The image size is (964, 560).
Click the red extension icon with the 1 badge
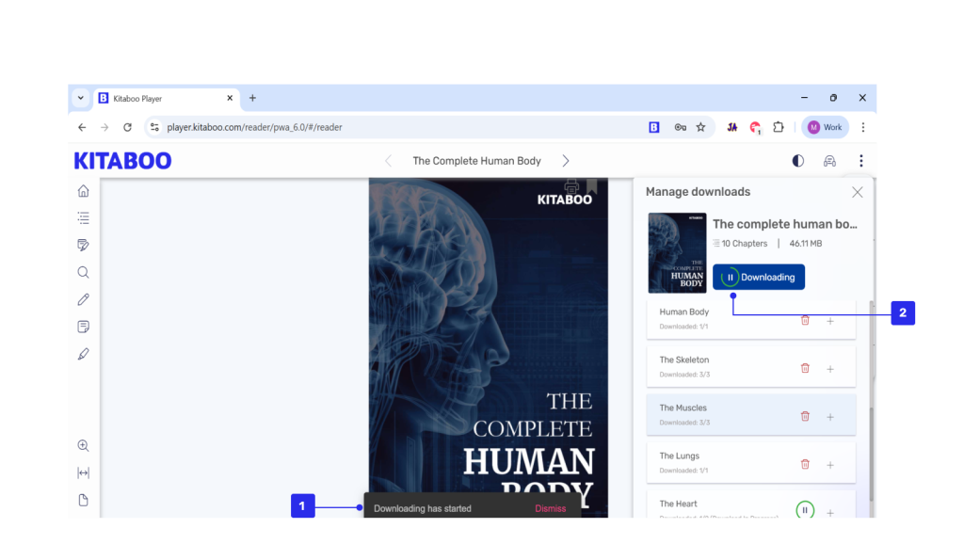coord(755,128)
